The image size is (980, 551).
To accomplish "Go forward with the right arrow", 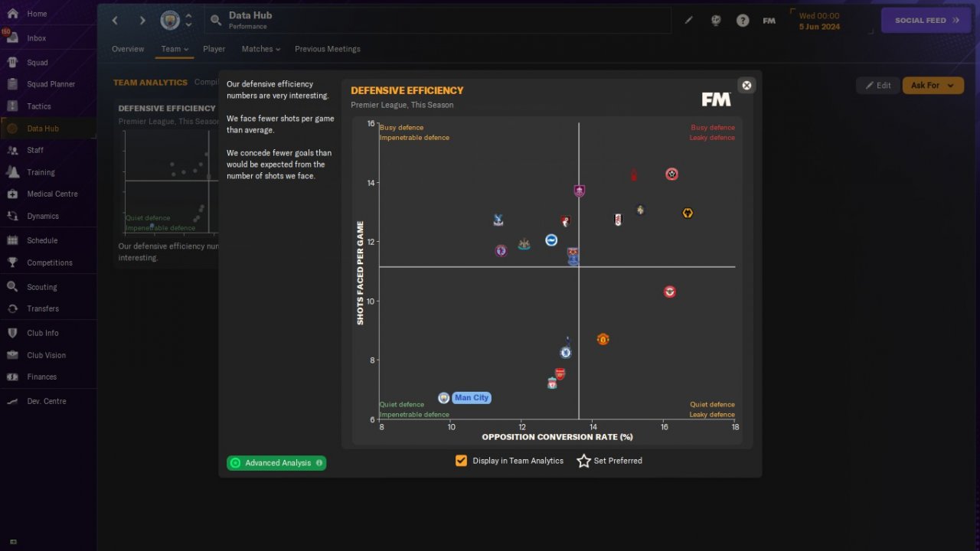I will (x=142, y=21).
